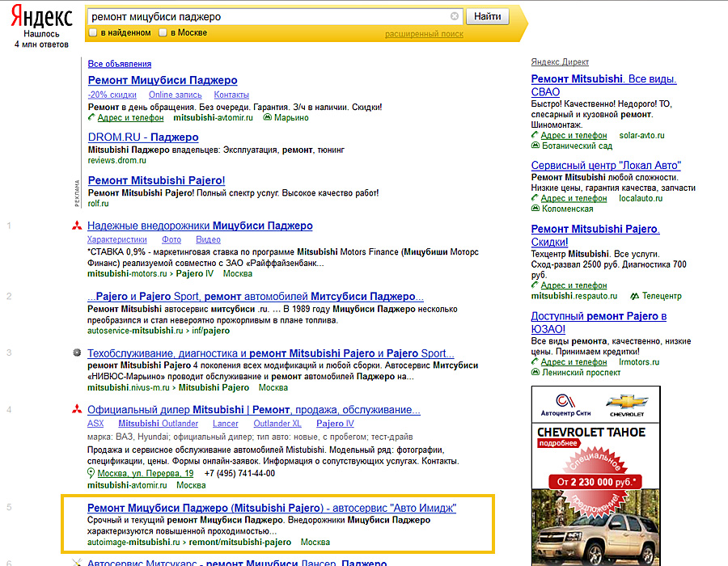The height and width of the screenshot is (566, 728).
Task: Click the metro icon next to Марьино
Action: pyautogui.click(x=268, y=117)
